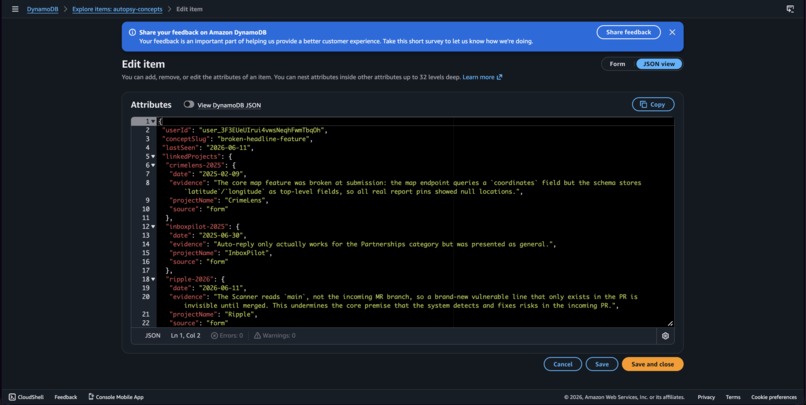Go to the DynamoDB breadcrumb link
This screenshot has height=405, width=806.
click(43, 9)
